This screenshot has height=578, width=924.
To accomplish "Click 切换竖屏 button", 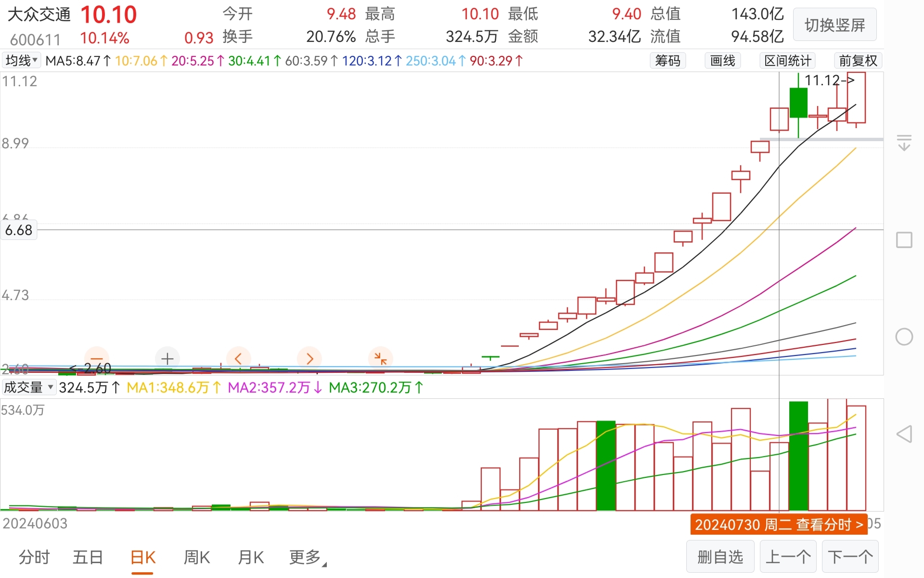I will coord(834,25).
